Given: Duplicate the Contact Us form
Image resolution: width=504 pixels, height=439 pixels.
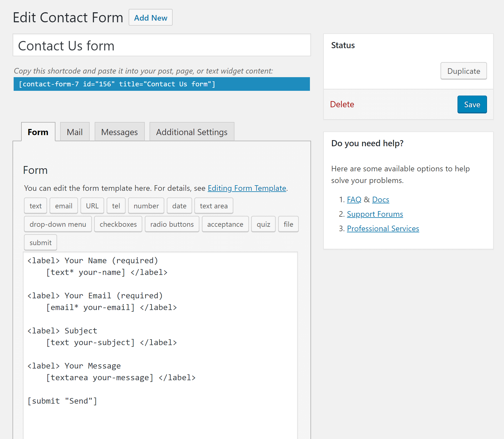Looking at the screenshot, I should click(463, 71).
